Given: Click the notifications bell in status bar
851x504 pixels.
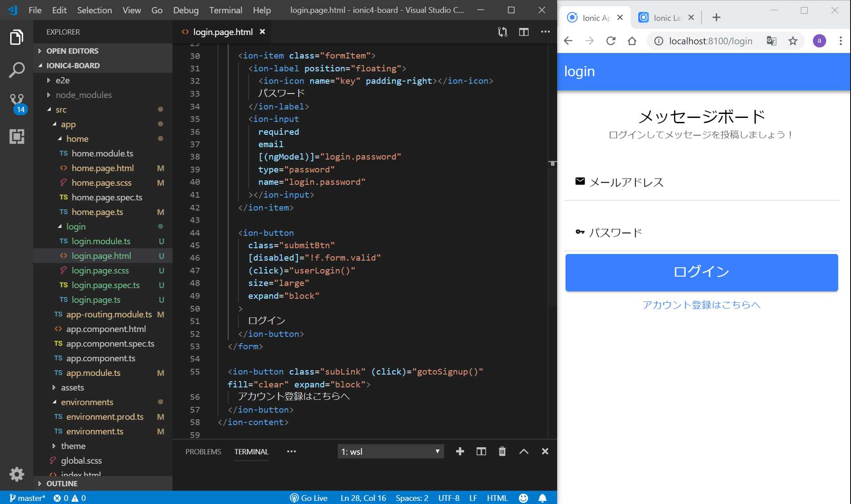Looking at the screenshot, I should point(542,498).
